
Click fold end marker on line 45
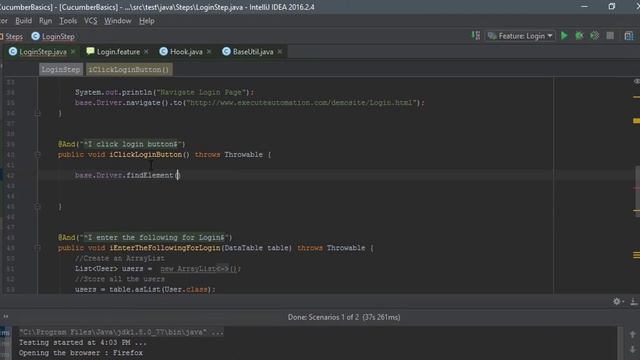tap(38, 207)
